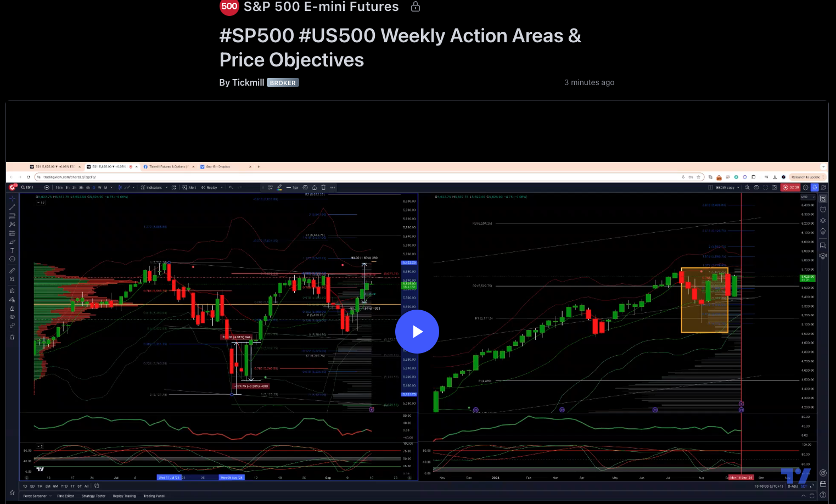Image resolution: width=836 pixels, height=504 pixels.
Task: Open the ES1! symbol search
Action: (27, 187)
